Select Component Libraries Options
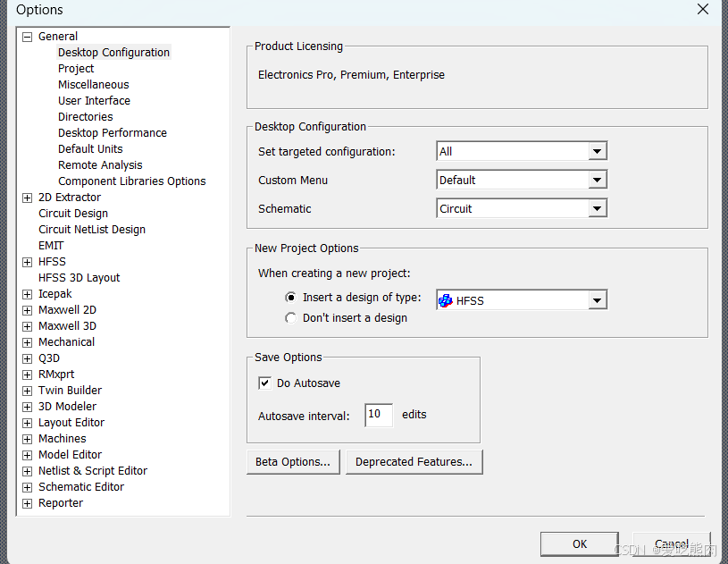The height and width of the screenshot is (564, 728). [132, 181]
